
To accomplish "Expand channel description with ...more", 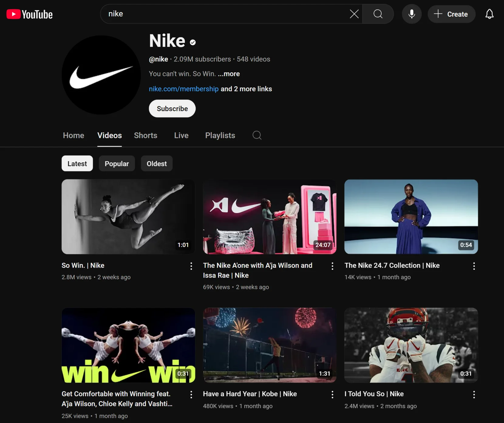I will (x=229, y=74).
